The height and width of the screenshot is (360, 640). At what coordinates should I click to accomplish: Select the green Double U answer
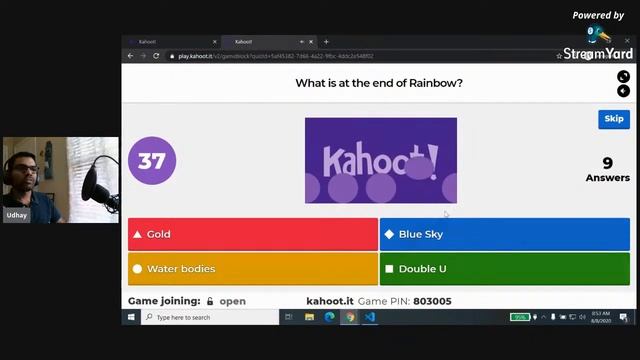tap(505, 269)
